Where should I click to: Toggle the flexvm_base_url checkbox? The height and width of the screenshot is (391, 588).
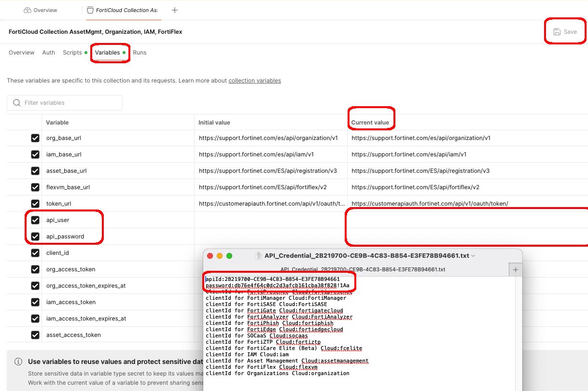(x=35, y=187)
